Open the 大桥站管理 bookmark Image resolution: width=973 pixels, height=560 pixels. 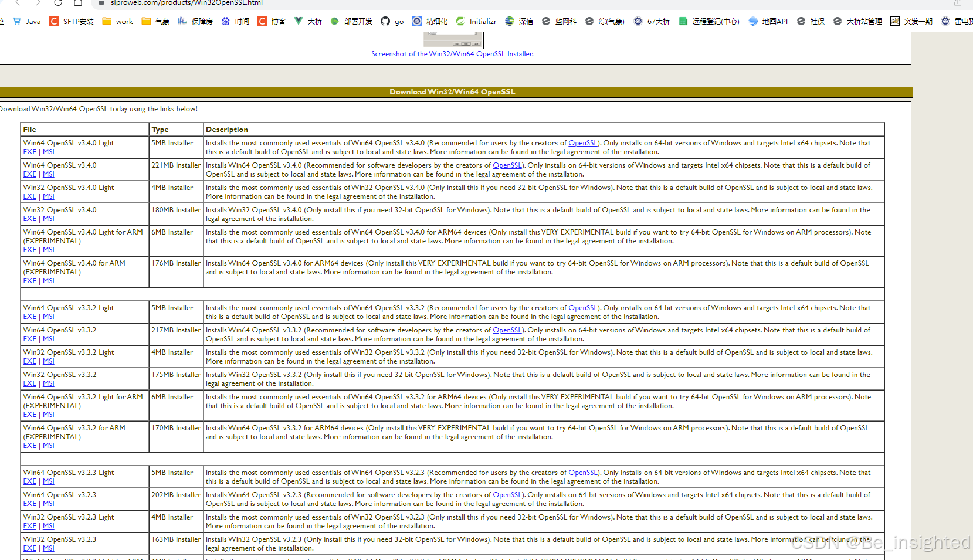pos(857,22)
